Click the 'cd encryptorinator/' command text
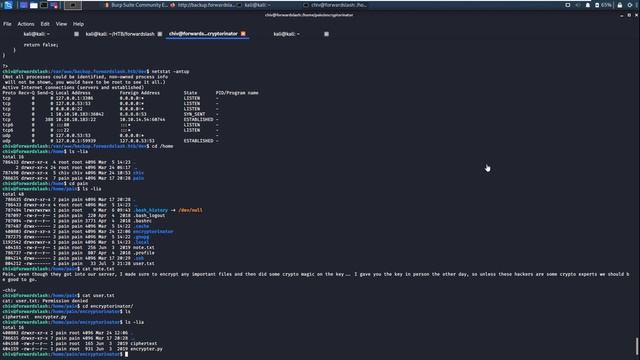 click(108, 306)
